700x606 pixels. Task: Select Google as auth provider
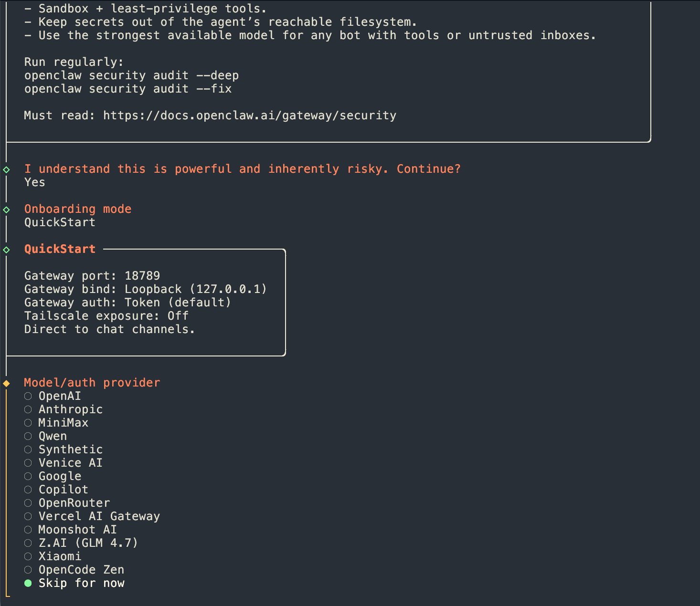pos(28,476)
